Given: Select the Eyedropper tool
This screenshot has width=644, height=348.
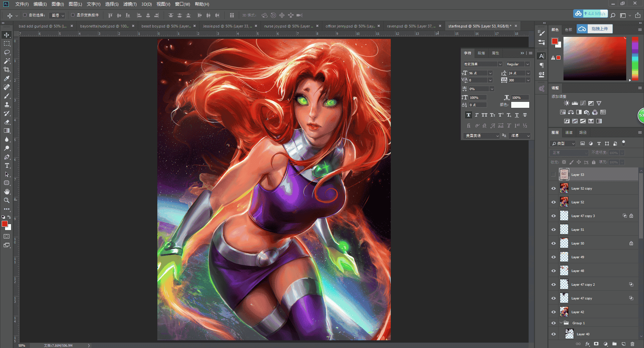Looking at the screenshot, I should click(x=7, y=78).
